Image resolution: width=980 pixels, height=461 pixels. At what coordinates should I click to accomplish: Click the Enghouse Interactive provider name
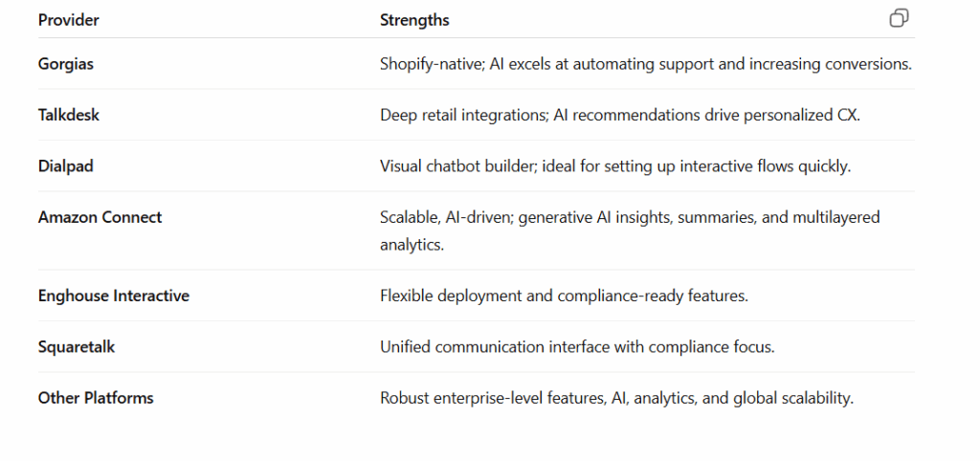[x=114, y=296]
